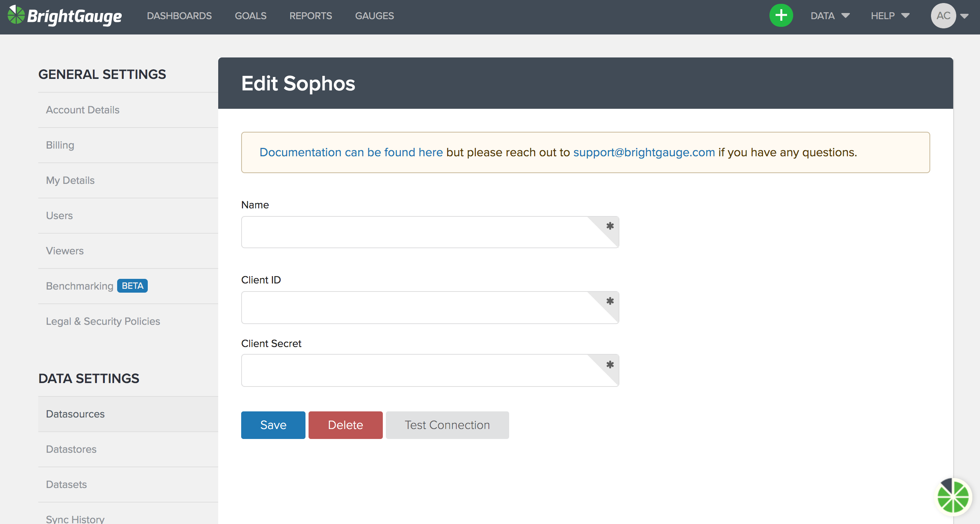The image size is (980, 524).
Task: Click the Client Secret input field
Action: (x=430, y=370)
